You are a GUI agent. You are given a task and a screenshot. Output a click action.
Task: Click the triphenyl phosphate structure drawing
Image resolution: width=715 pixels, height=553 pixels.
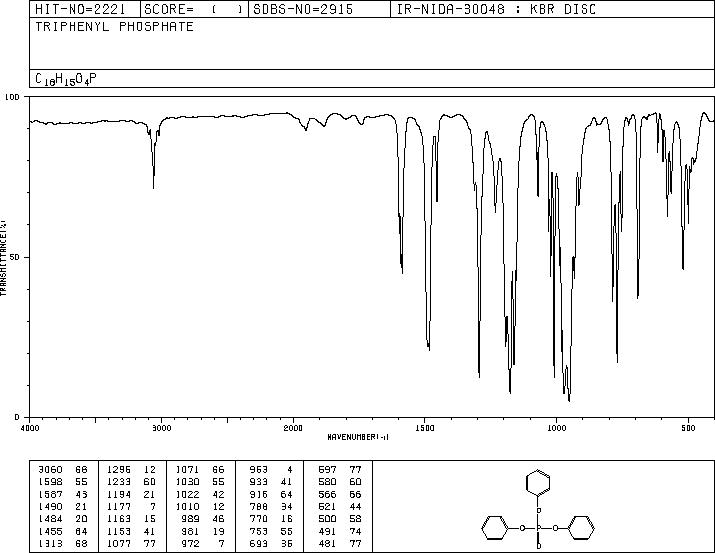[538, 508]
